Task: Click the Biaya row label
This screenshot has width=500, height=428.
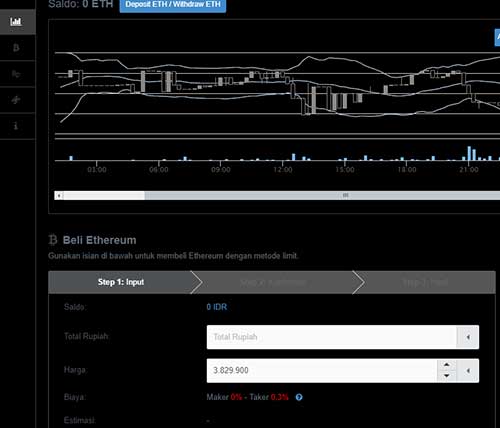Action: point(75,397)
